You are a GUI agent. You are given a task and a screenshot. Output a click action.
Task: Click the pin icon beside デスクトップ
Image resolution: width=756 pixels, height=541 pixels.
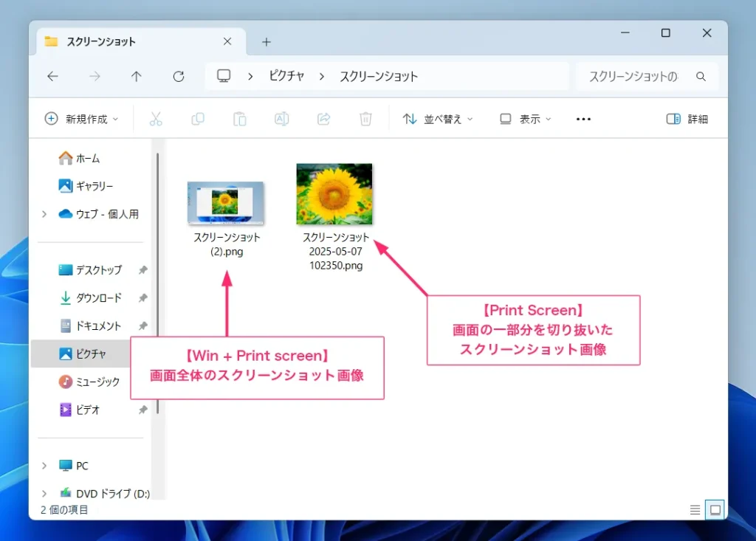pos(142,269)
